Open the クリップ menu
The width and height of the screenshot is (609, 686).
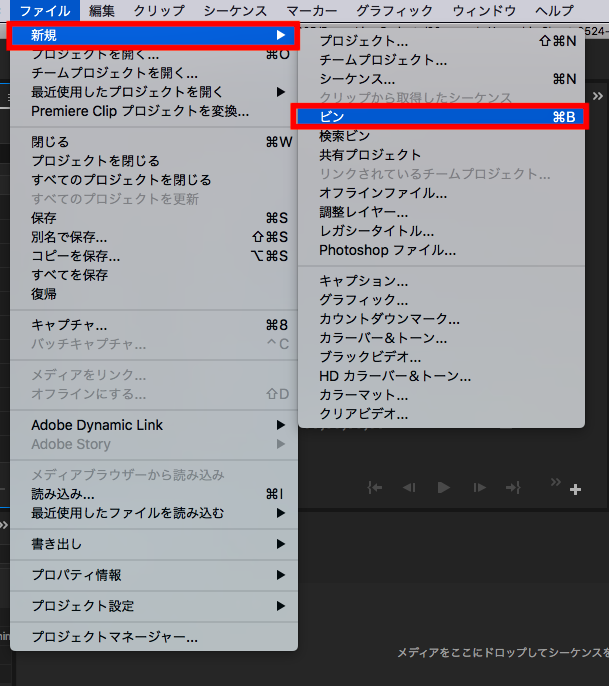pyautogui.click(x=159, y=10)
